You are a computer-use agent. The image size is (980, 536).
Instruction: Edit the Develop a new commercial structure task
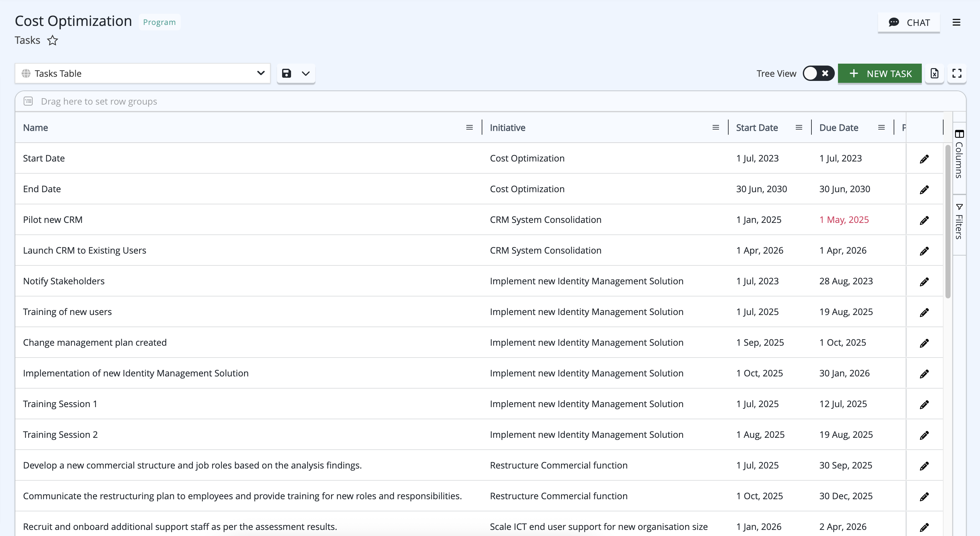[x=924, y=466]
